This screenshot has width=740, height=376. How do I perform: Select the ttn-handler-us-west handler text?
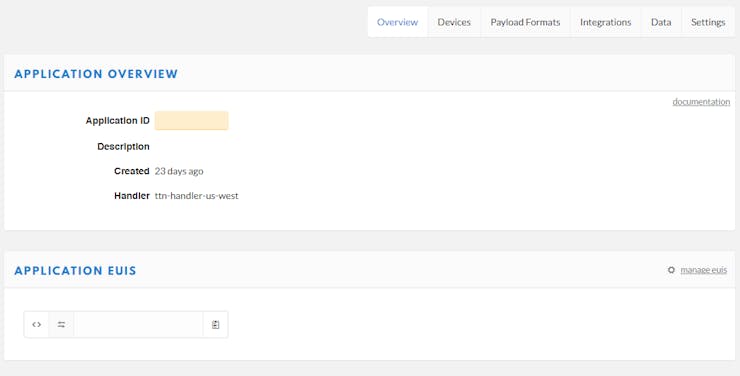[x=196, y=196]
